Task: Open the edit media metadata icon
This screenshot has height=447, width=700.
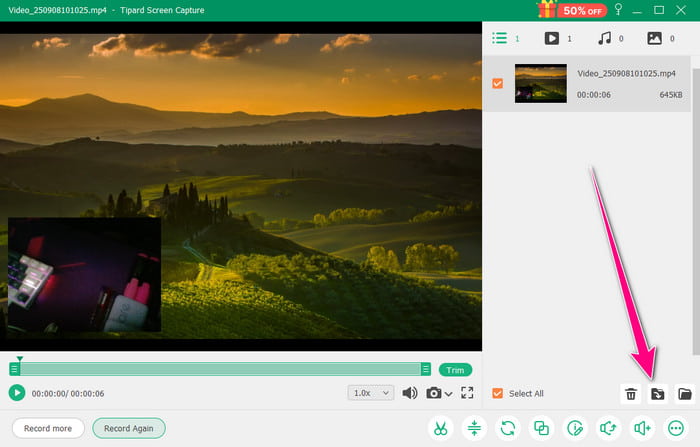Action: [575, 428]
